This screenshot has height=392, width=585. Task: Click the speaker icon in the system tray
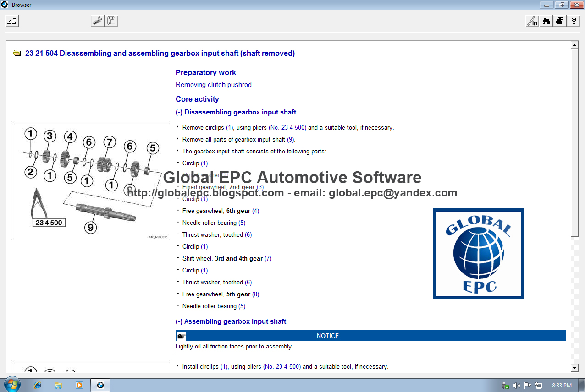516,386
